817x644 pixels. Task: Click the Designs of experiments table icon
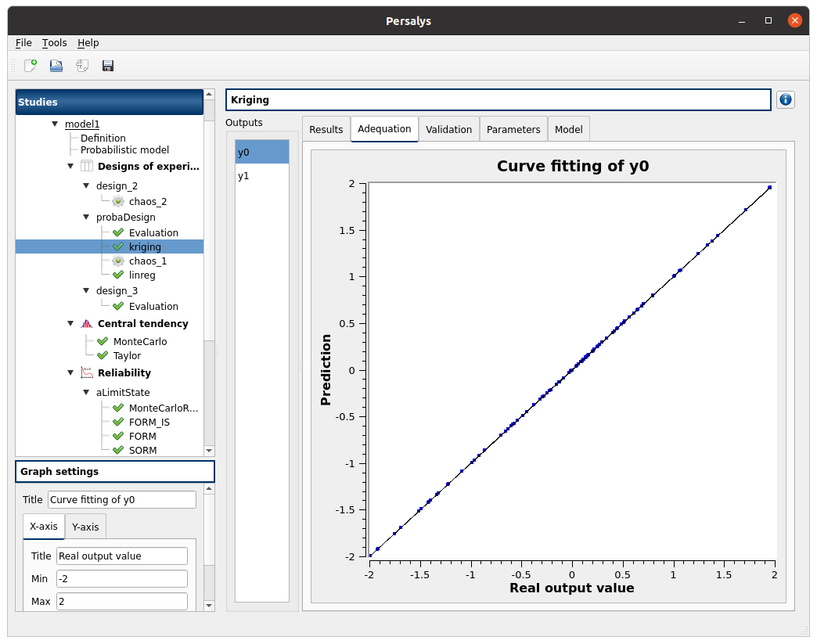pyautogui.click(x=87, y=166)
